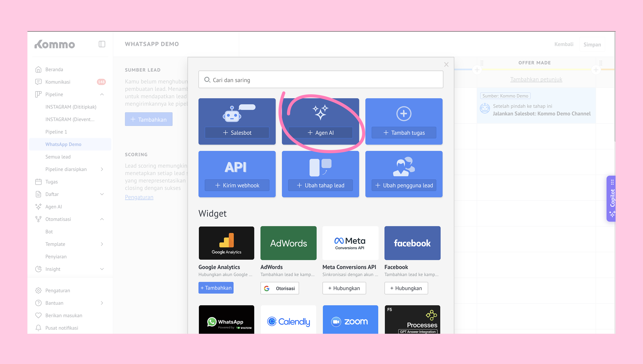Expand the Insight section chevron

[102, 269]
